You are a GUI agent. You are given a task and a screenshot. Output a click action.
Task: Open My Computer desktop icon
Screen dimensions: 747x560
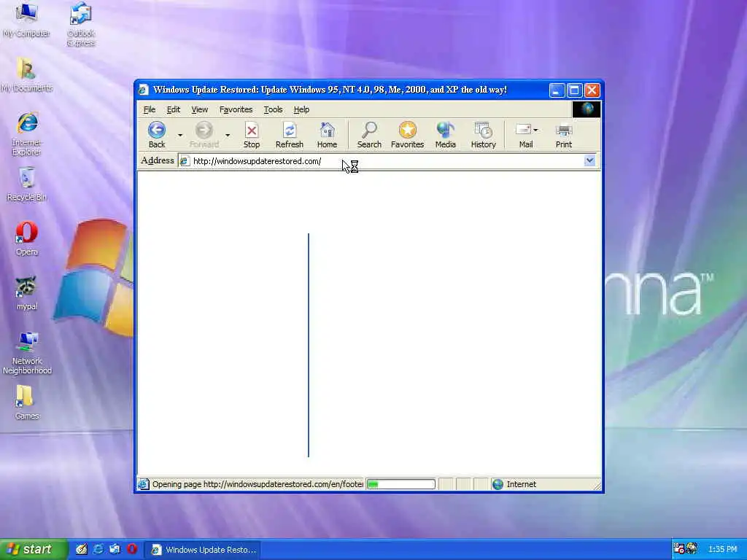click(x=26, y=20)
